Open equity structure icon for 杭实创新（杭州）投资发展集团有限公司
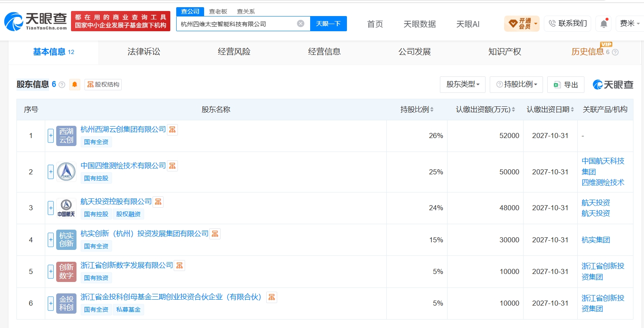 tap(215, 233)
